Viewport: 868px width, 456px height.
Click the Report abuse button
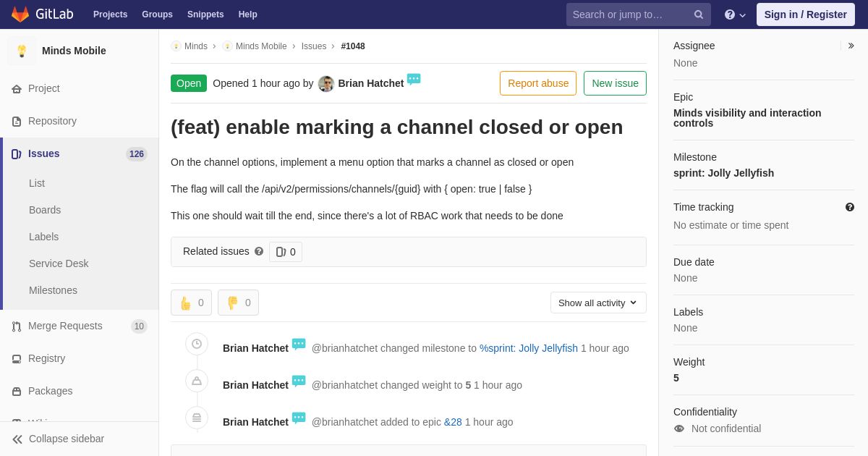coord(538,83)
